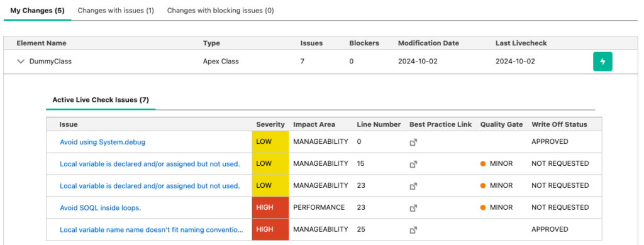Select the My Changes tab
This screenshot has width=644, height=245.
[x=37, y=10]
